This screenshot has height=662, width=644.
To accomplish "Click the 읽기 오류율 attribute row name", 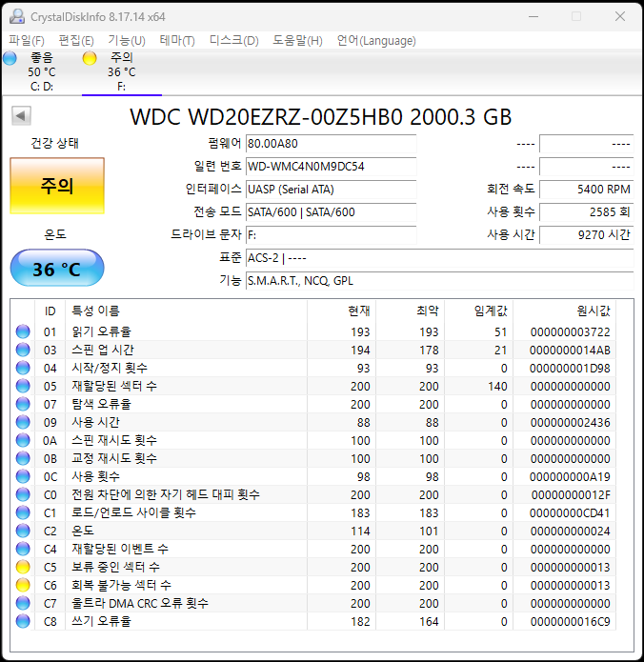I will [x=101, y=331].
